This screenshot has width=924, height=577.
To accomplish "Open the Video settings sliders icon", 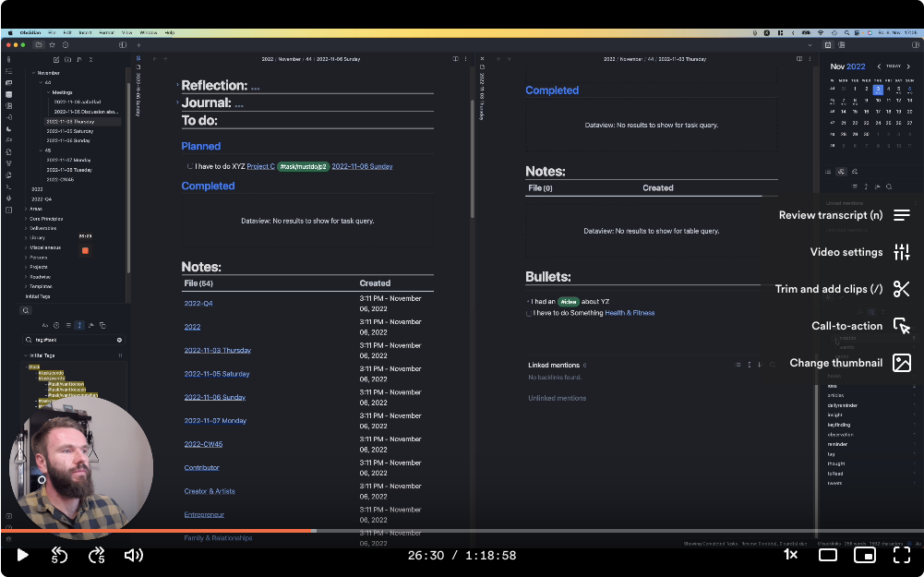I will coord(902,252).
